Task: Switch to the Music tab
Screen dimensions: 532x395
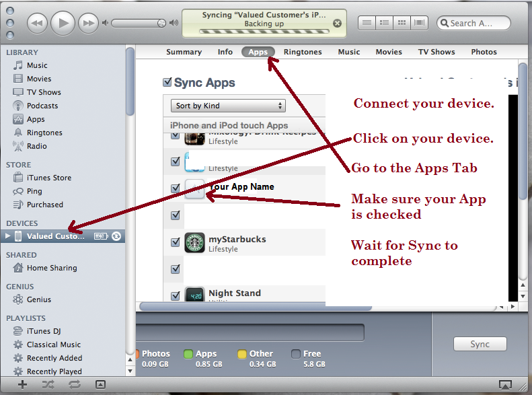Action: pyautogui.click(x=349, y=52)
